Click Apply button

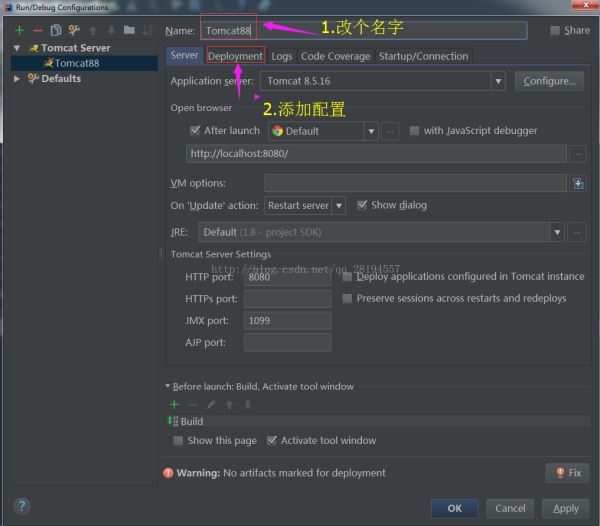tap(566, 508)
